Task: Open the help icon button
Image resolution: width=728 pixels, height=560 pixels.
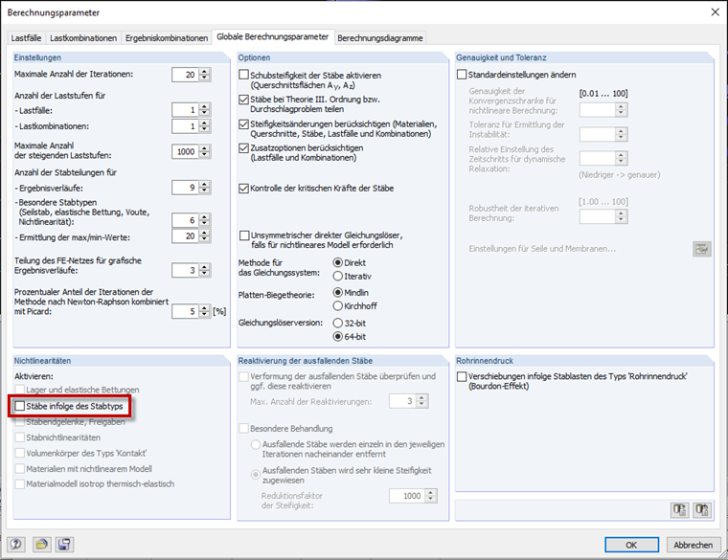Action: 15,545
